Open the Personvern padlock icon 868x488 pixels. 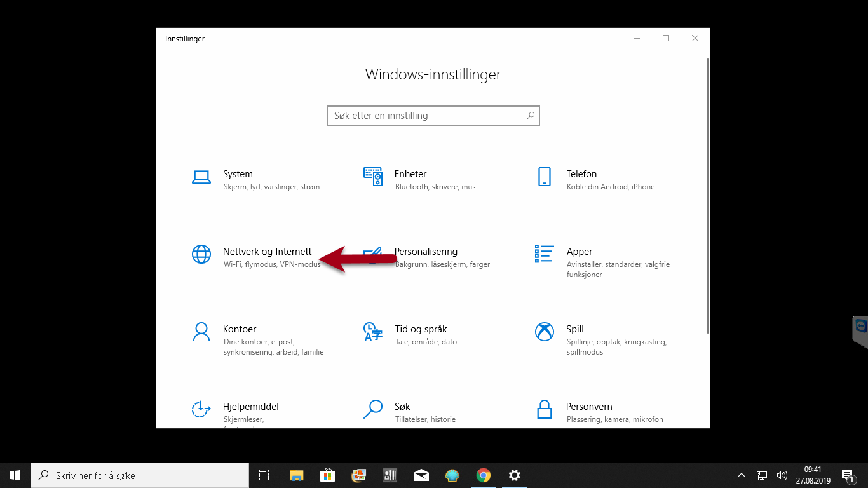coord(544,409)
